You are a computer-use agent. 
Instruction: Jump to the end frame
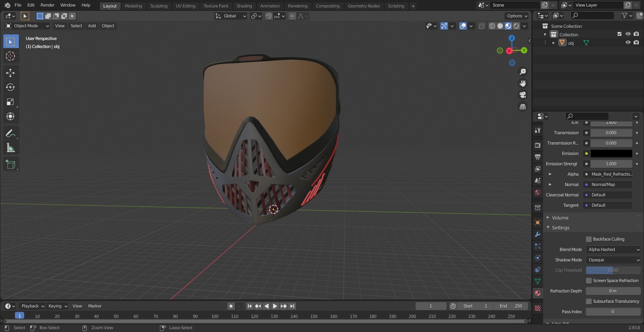click(x=292, y=306)
